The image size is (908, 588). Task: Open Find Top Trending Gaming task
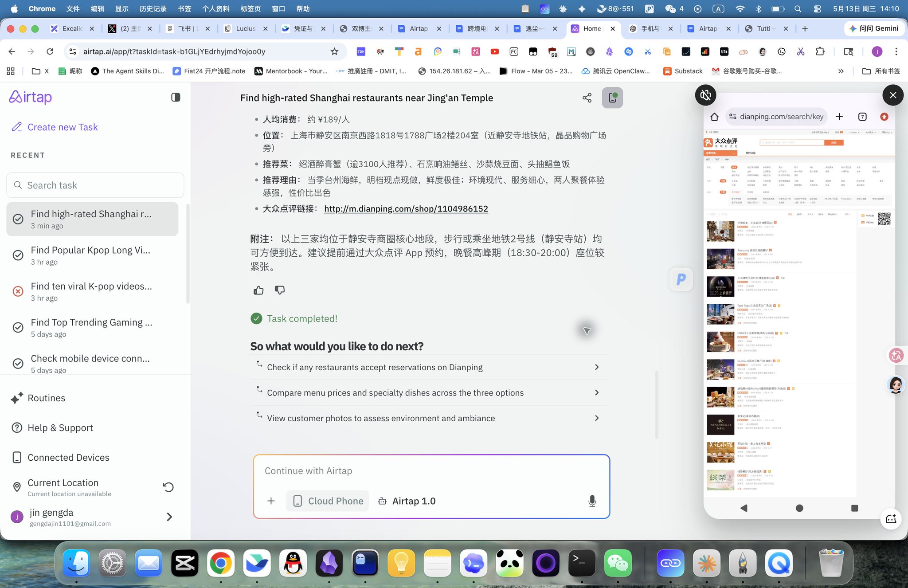pyautogui.click(x=92, y=328)
